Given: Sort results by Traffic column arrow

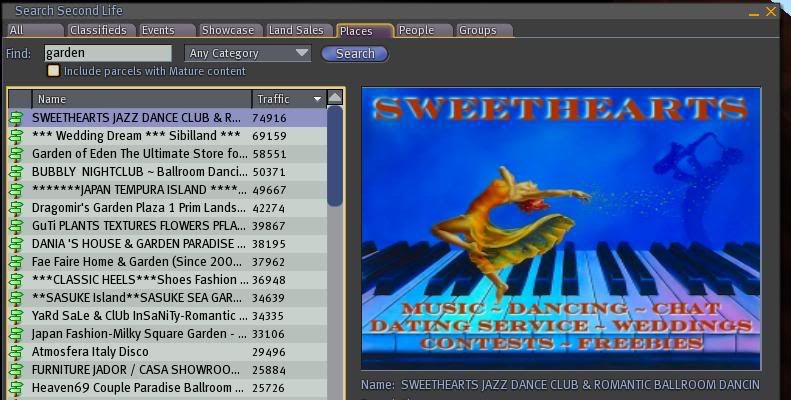Looking at the screenshot, I should (318, 99).
